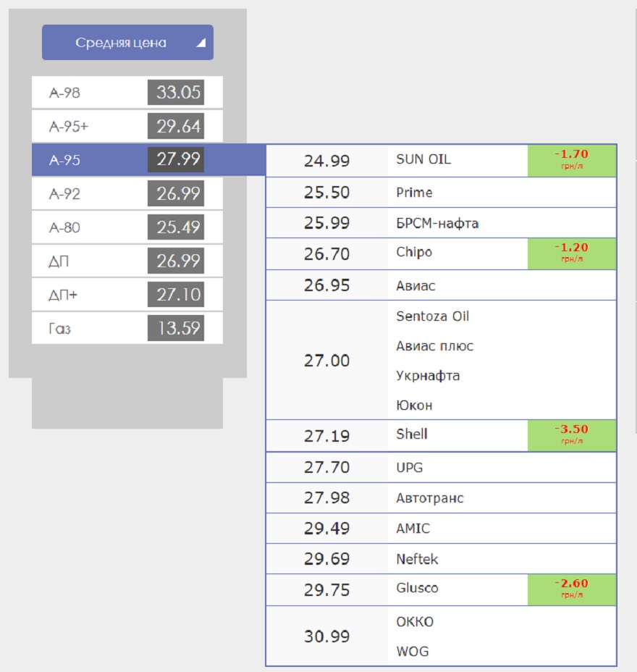This screenshot has height=672, width=637.
Task: Click the 13.59 average price value
Action: pos(176,328)
